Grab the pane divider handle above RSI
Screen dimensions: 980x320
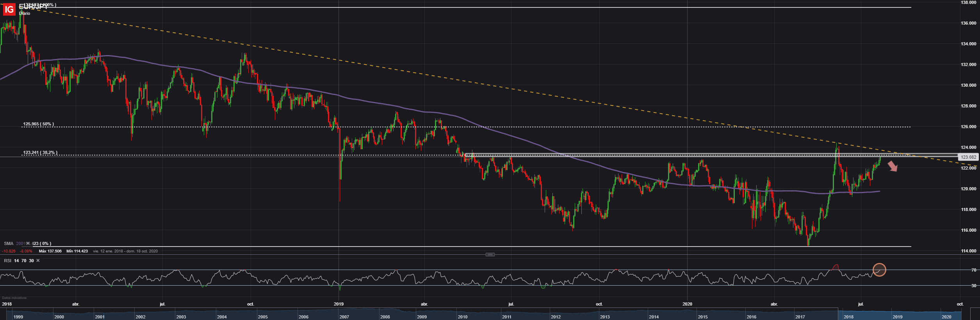[490, 254]
